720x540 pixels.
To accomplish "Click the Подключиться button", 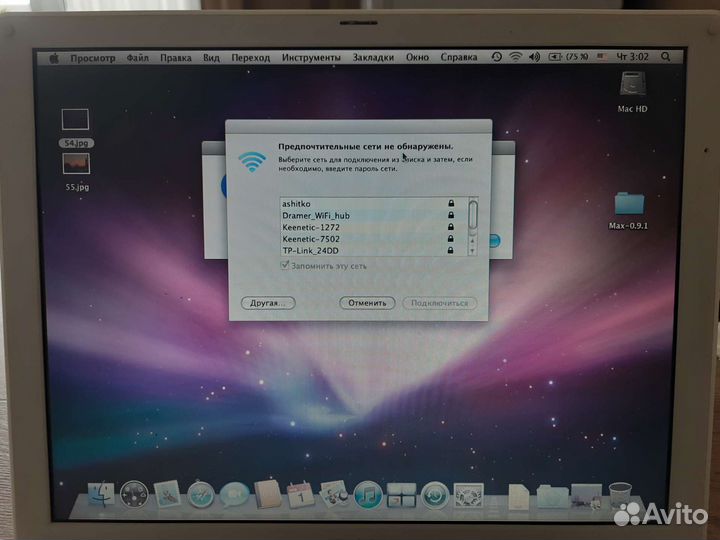I will tap(439, 303).
